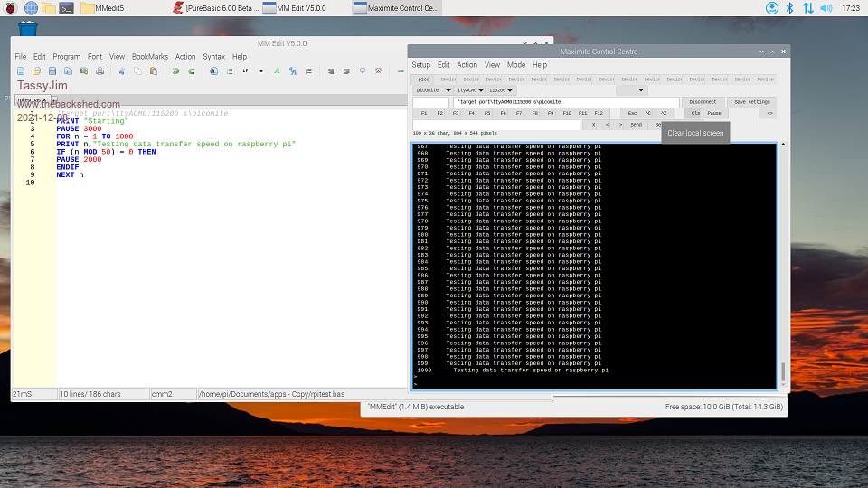868x488 pixels.
Task: Click the Paste clipboard icon
Action: point(153,70)
